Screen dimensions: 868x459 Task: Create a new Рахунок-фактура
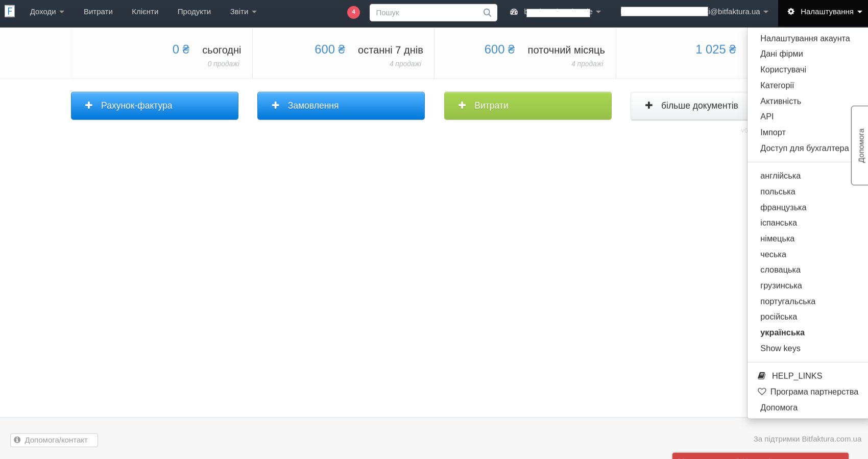point(155,106)
